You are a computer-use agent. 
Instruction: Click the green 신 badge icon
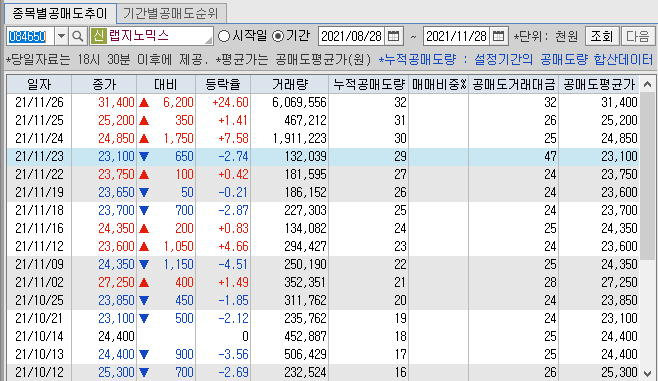99,36
